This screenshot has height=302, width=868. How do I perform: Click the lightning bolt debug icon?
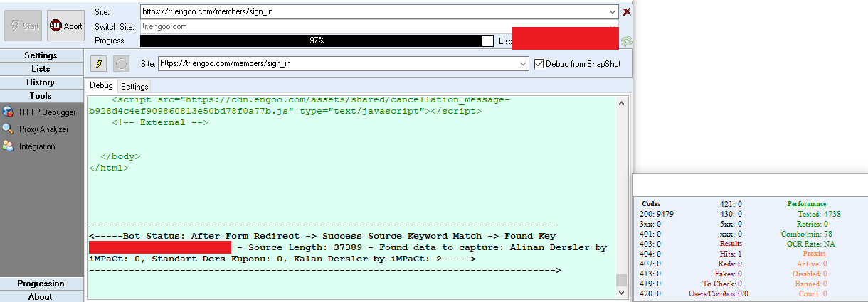pos(99,64)
